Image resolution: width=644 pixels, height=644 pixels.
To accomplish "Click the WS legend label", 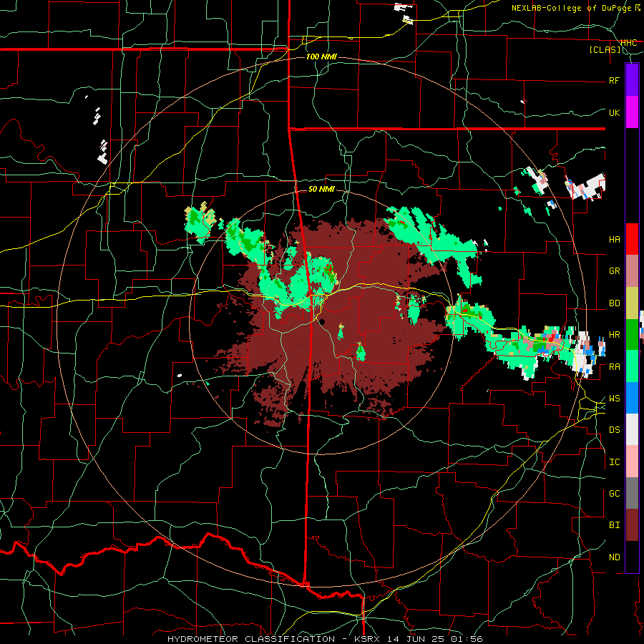I will (x=614, y=399).
